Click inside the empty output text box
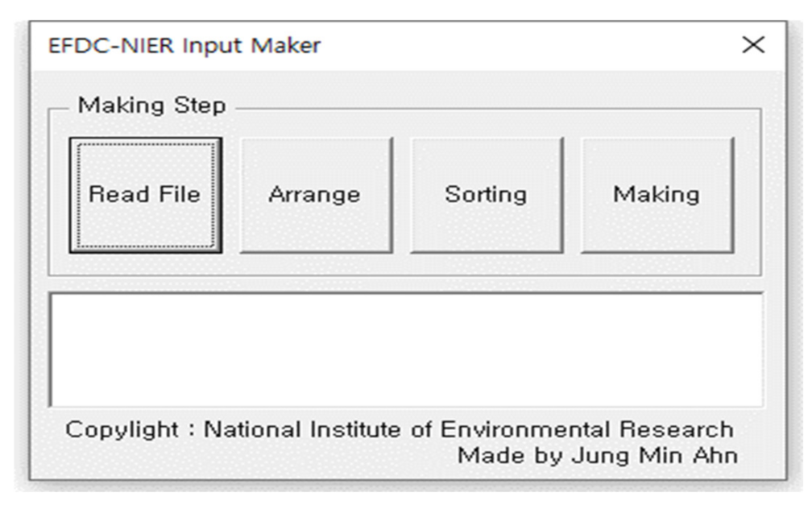Screen dimensions: 812x505 click(406, 350)
